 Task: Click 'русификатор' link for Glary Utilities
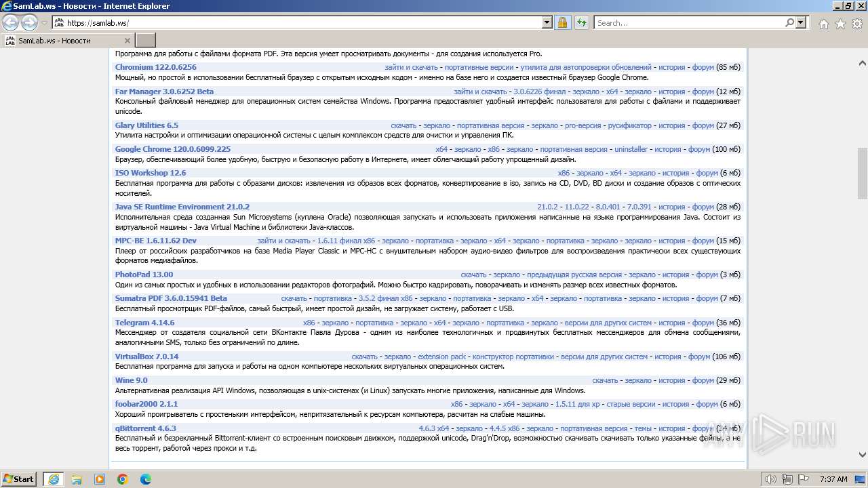[629, 125]
